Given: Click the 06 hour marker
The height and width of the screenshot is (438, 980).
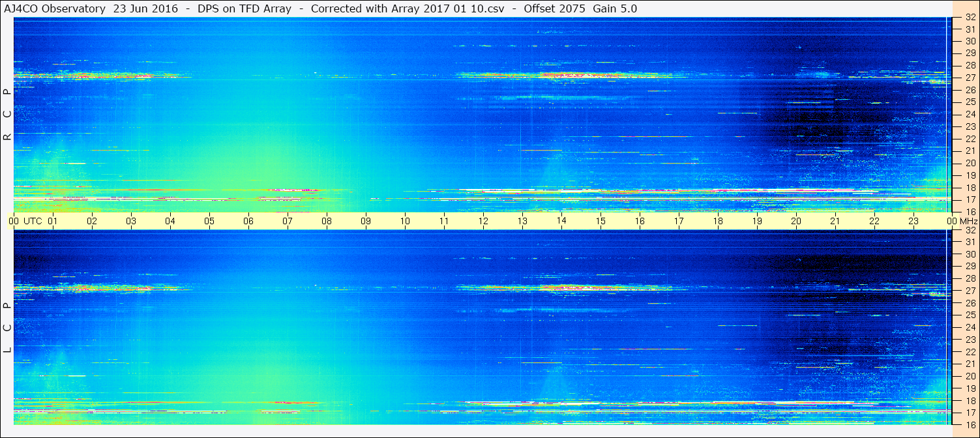Looking at the screenshot, I should 248,221.
